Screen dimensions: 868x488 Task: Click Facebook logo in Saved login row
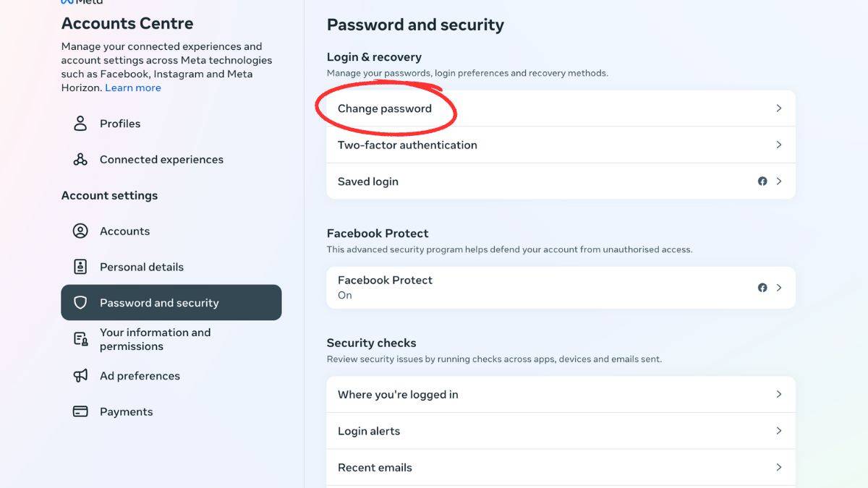point(762,181)
